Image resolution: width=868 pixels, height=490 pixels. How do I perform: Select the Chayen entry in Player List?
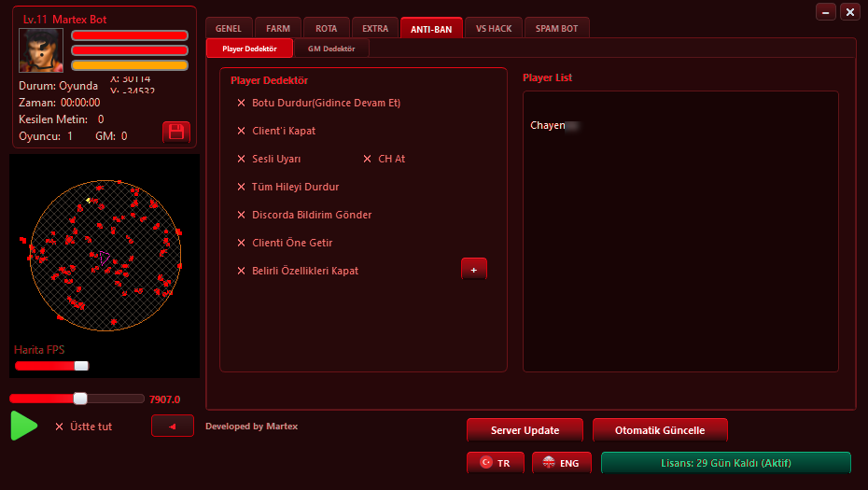point(555,125)
